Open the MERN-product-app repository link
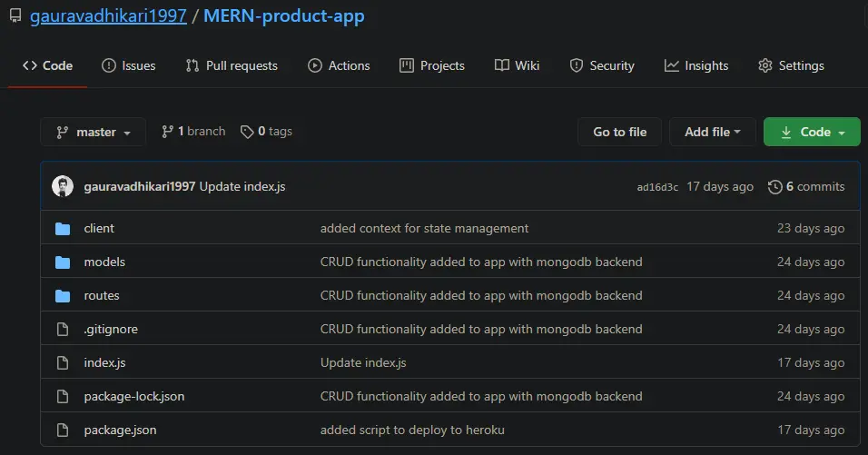Screen dimensions: 868x455 [284, 16]
